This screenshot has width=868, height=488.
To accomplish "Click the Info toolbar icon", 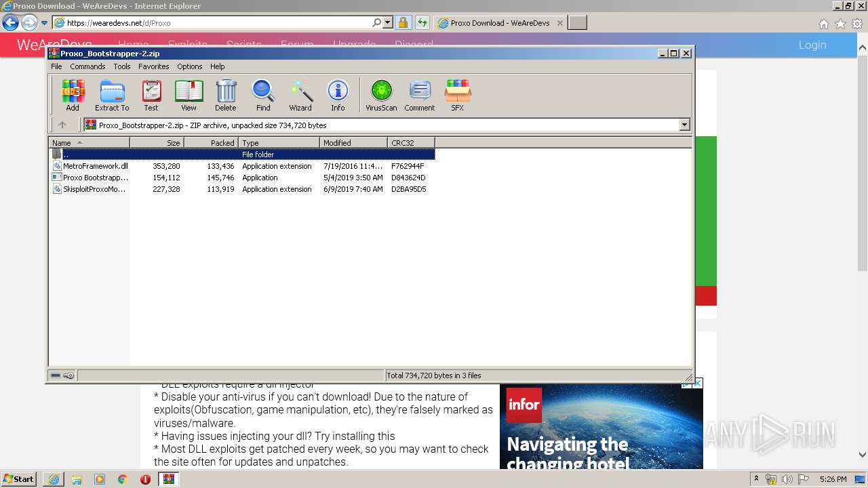I will 338,95.
